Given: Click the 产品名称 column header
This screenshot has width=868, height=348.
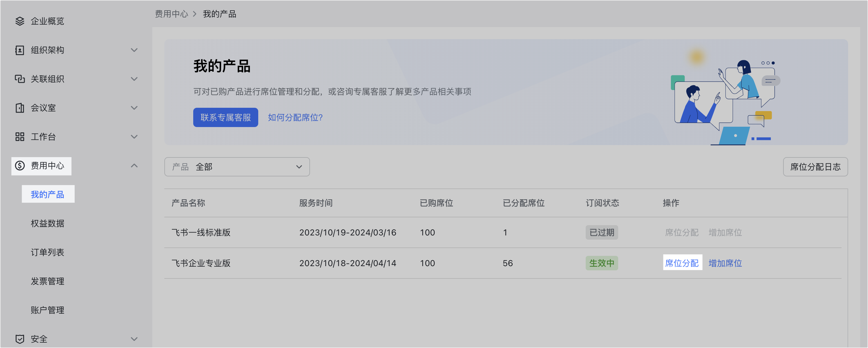Looking at the screenshot, I should (x=188, y=203).
